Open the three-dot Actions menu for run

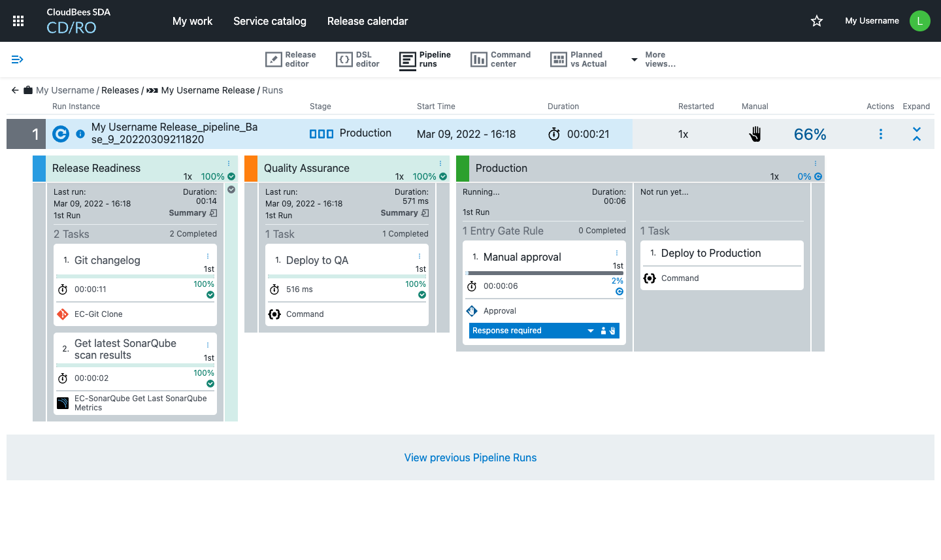pyautogui.click(x=881, y=134)
